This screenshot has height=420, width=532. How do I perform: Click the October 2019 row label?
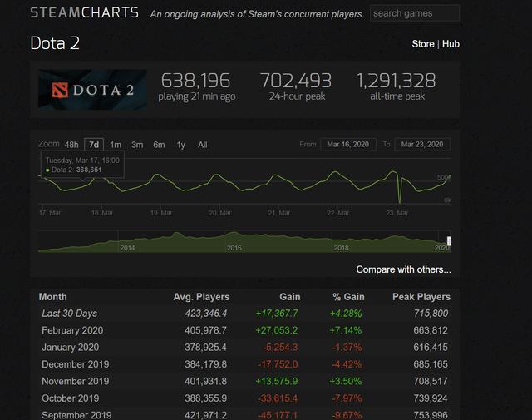coord(70,398)
